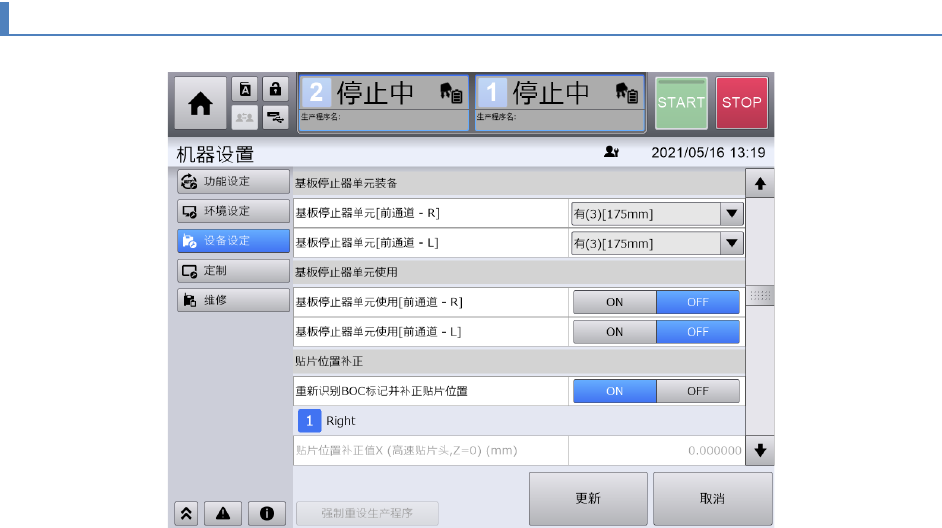Go to the home screen icon
Screen dimensions: 942x528
pyautogui.click(x=200, y=103)
